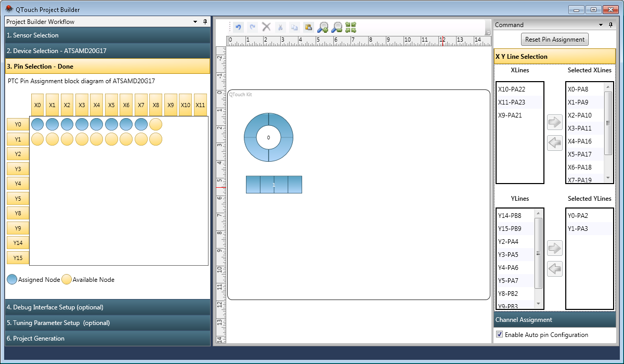This screenshot has width=624, height=364.
Task: Collapse X Y Line Selection header
Action: 554,57
